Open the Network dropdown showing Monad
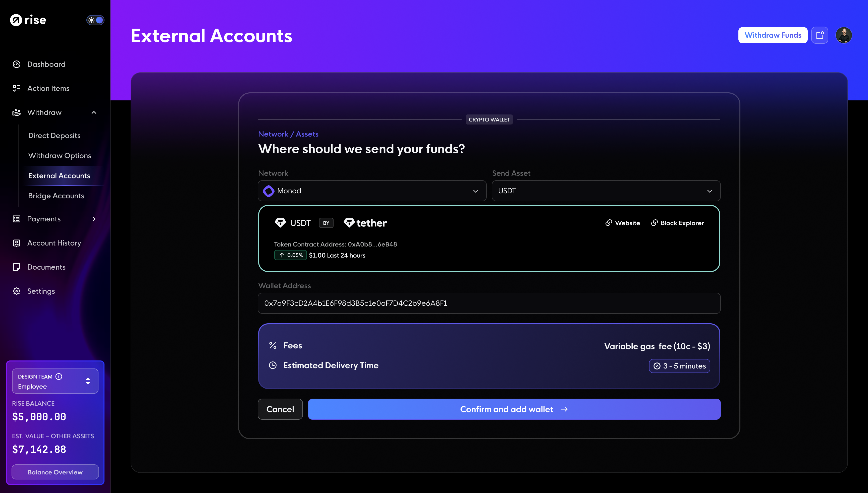 coord(372,191)
